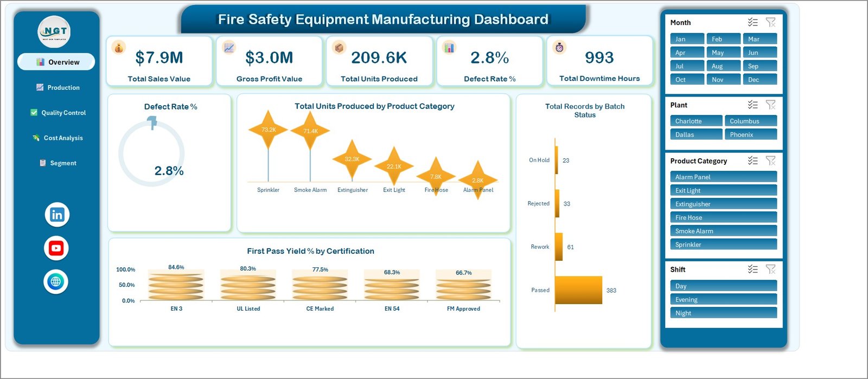The image size is (868, 379).
Task: Filter by month Mar
Action: 760,39
